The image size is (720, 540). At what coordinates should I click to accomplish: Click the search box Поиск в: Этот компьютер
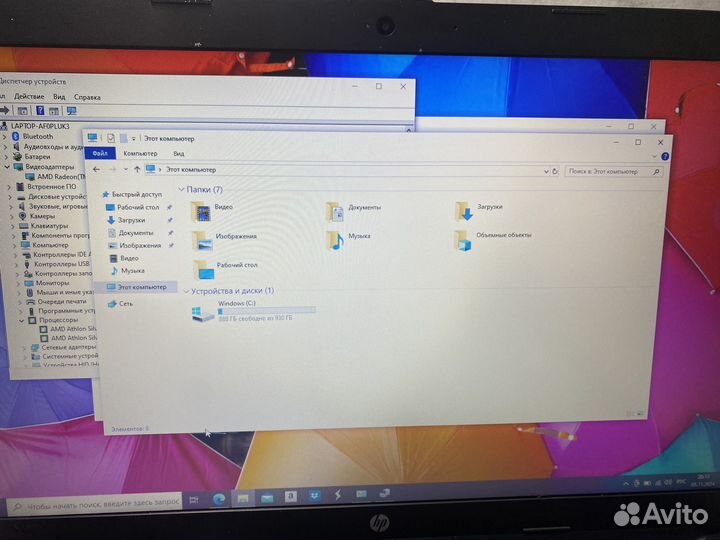pos(614,172)
